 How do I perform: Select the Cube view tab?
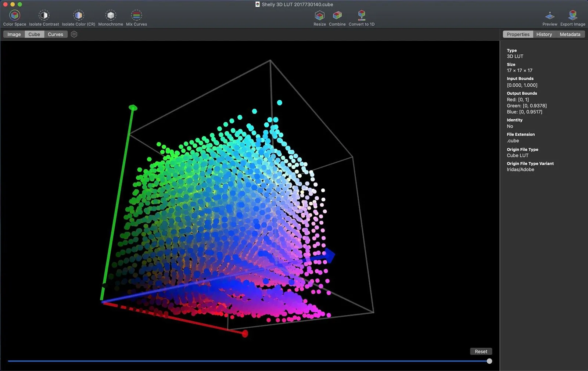[34, 34]
